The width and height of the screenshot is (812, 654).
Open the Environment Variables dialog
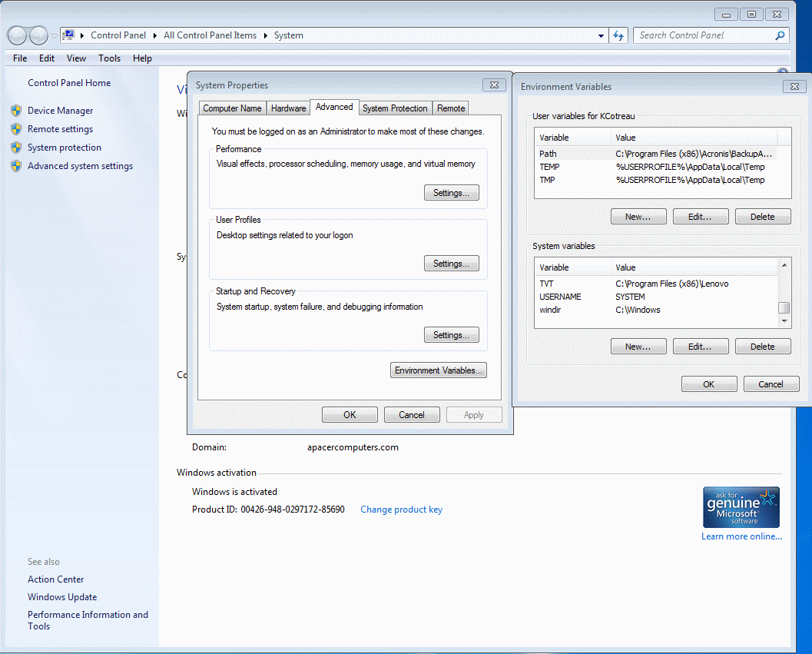(438, 370)
